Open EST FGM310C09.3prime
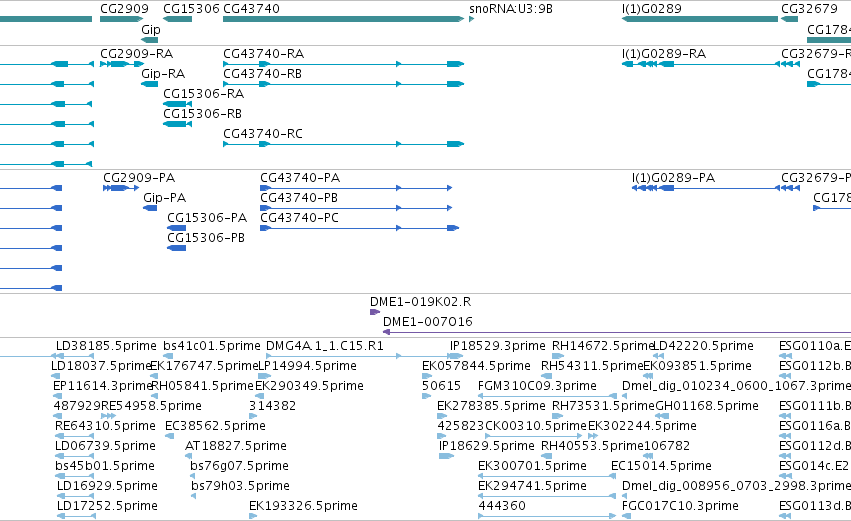Viewport: 851px width, 521px height. 537,386
